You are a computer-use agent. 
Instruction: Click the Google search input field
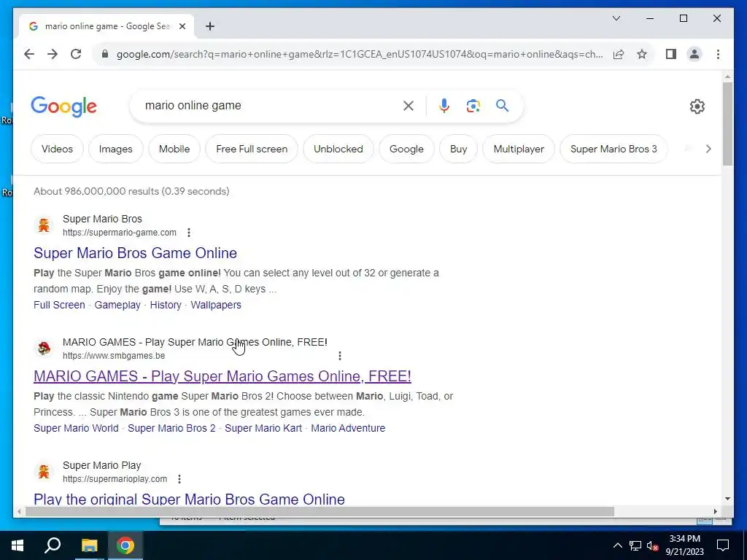pos(269,106)
